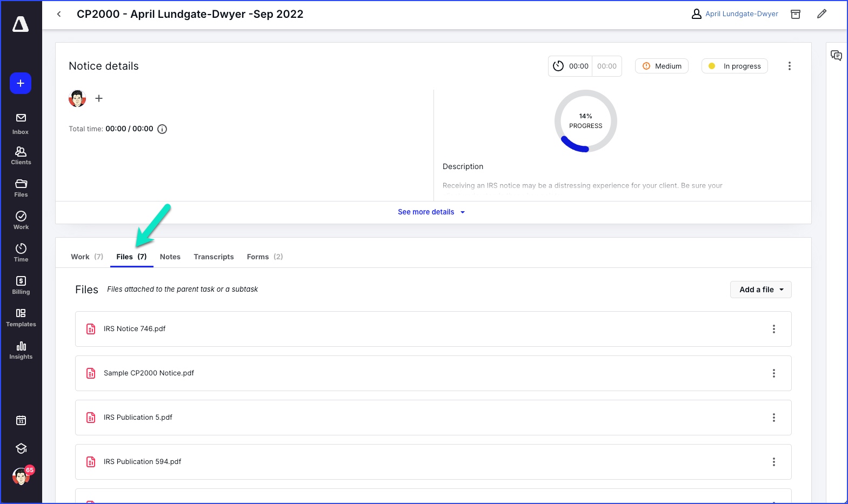Click the total time info icon
The height and width of the screenshot is (504, 848).
162,129
